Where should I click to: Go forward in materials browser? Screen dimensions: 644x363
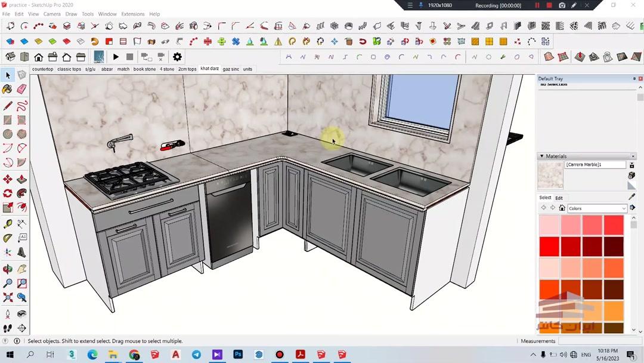coord(553,208)
